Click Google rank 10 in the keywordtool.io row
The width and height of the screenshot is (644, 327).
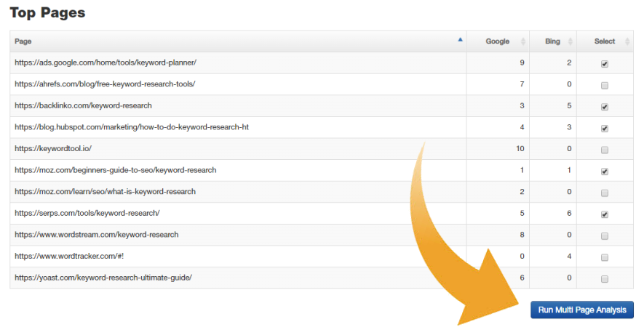[x=520, y=148]
